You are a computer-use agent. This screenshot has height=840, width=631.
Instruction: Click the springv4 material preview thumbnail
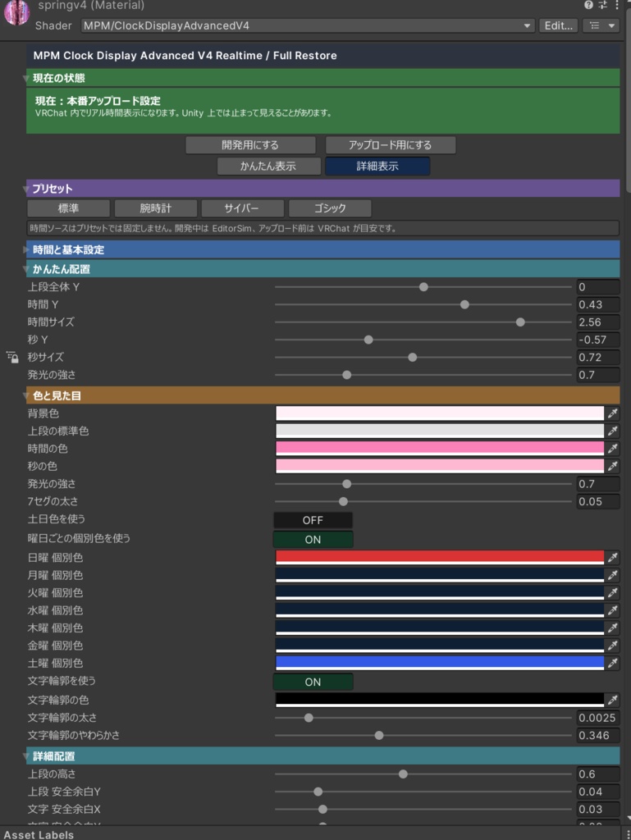pos(16,11)
